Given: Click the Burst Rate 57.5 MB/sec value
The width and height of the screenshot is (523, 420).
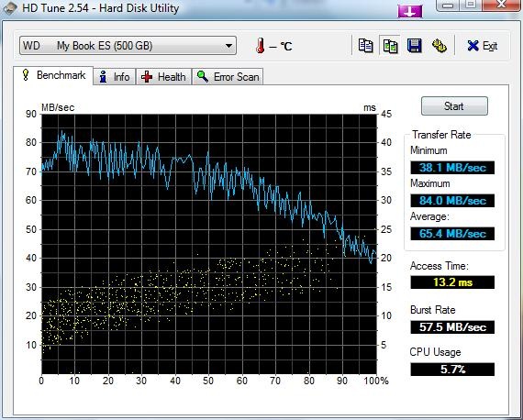Looking at the screenshot, I should [x=452, y=327].
